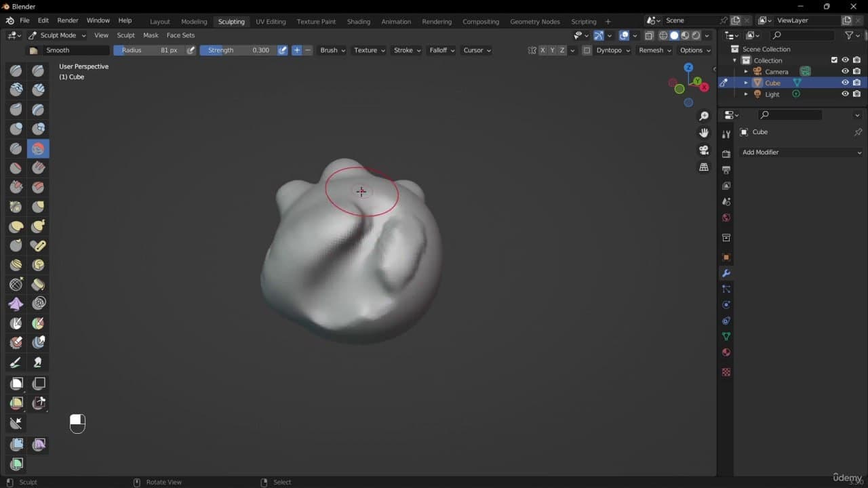
Task: Hide the Light object in viewport
Action: point(845,94)
